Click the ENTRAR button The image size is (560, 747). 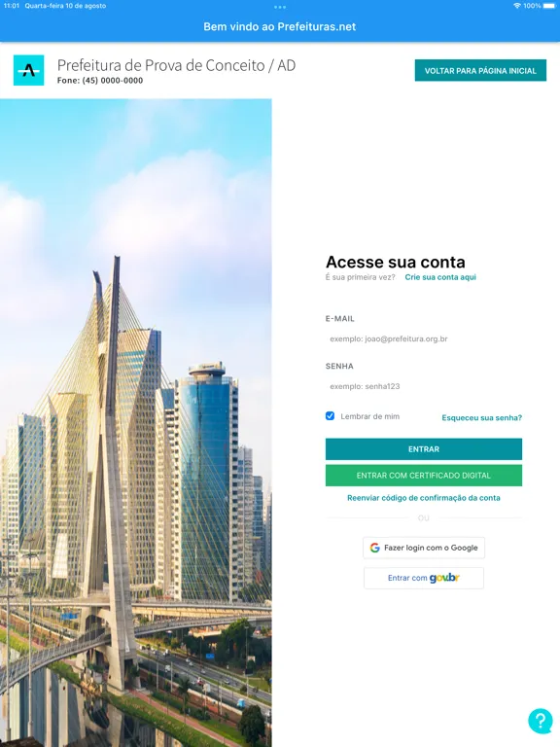[x=424, y=449]
